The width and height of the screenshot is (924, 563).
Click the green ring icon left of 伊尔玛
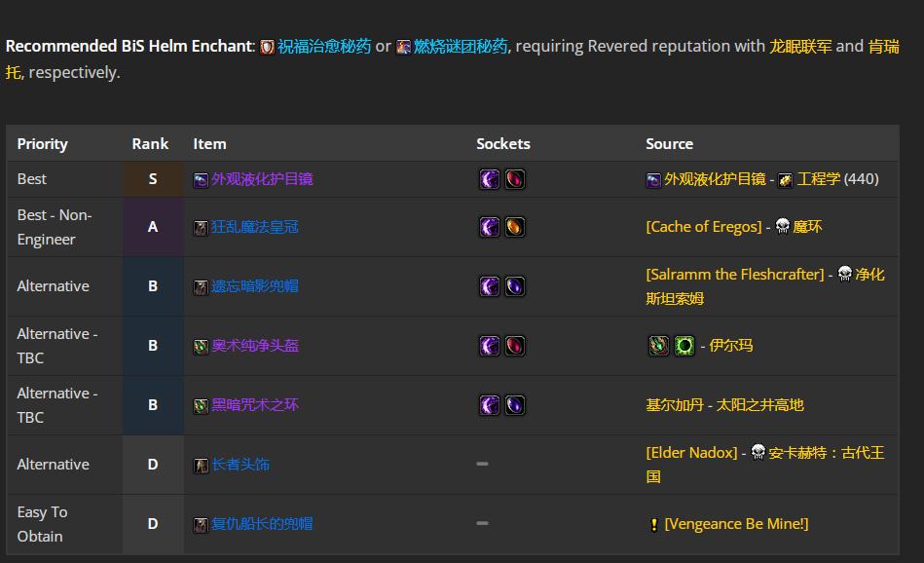tap(684, 346)
